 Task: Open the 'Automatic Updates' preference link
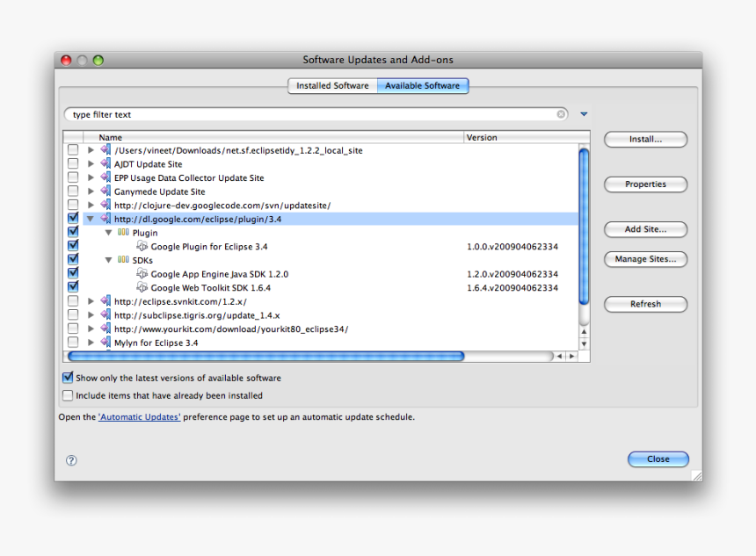pyautogui.click(x=140, y=417)
